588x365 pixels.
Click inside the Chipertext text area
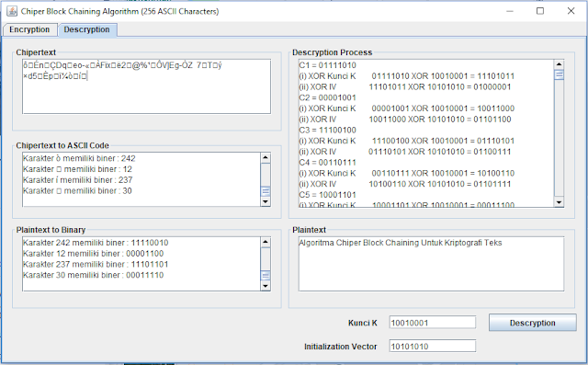click(x=146, y=86)
